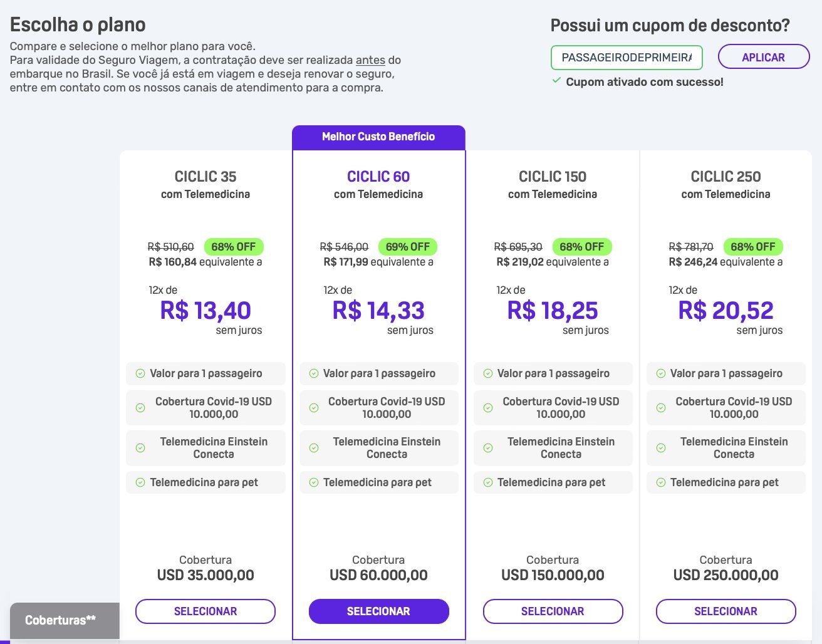The width and height of the screenshot is (822, 644).
Task: Click the CICLIC 60 plan title
Action: [378, 177]
